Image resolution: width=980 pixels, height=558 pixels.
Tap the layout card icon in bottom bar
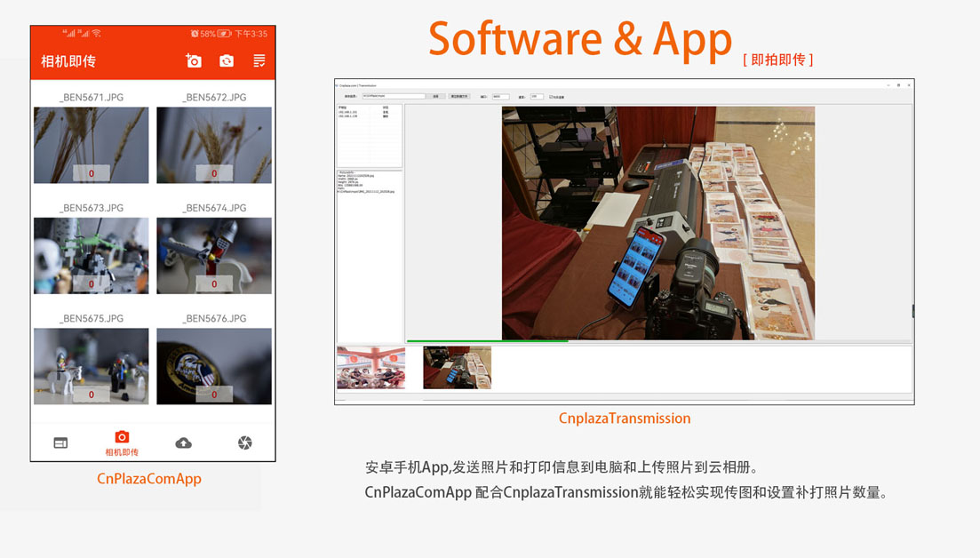coord(60,442)
